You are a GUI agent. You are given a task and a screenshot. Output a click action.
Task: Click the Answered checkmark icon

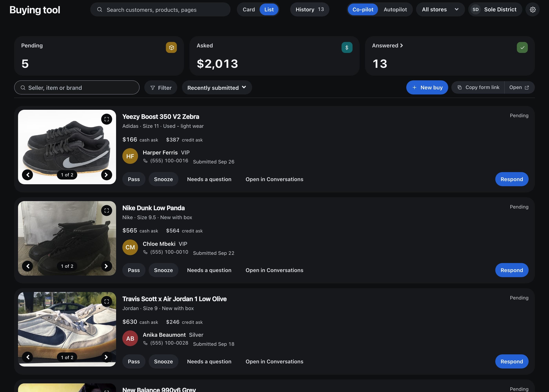[x=522, y=47]
